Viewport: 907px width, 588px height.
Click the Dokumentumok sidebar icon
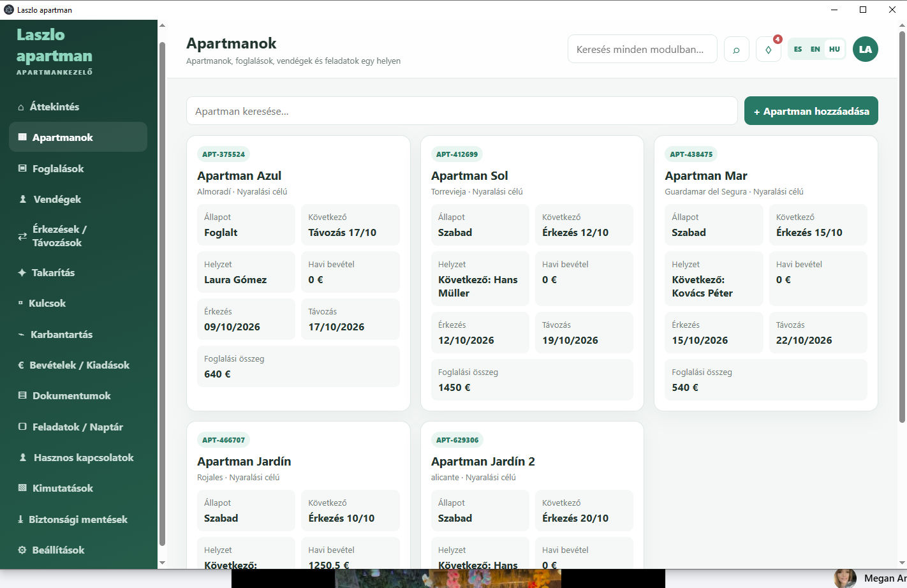[x=22, y=395]
